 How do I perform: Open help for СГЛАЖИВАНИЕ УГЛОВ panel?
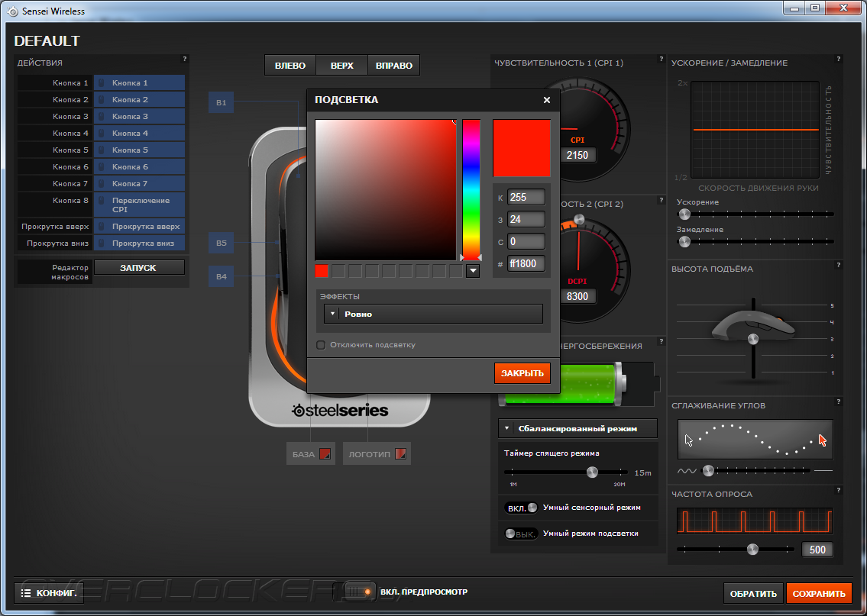[x=838, y=402]
